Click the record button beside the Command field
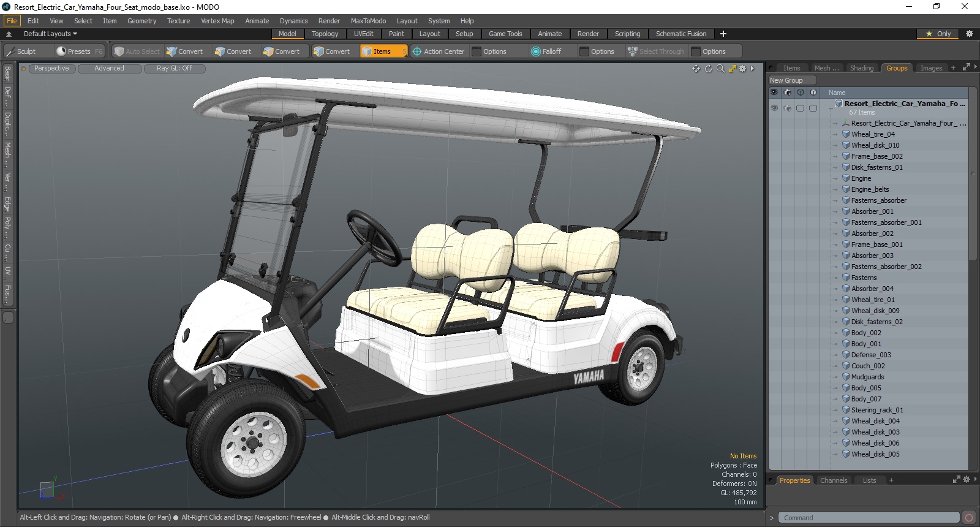 [x=969, y=518]
